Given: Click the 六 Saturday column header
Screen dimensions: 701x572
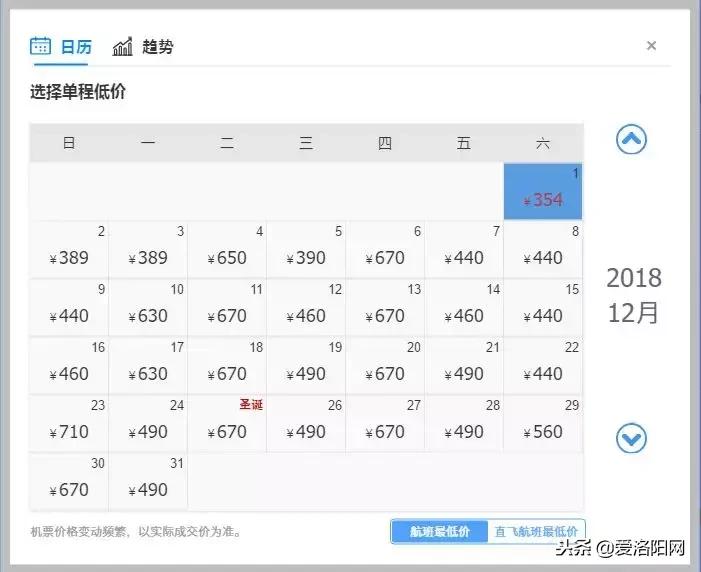Looking at the screenshot, I should 543,143.
